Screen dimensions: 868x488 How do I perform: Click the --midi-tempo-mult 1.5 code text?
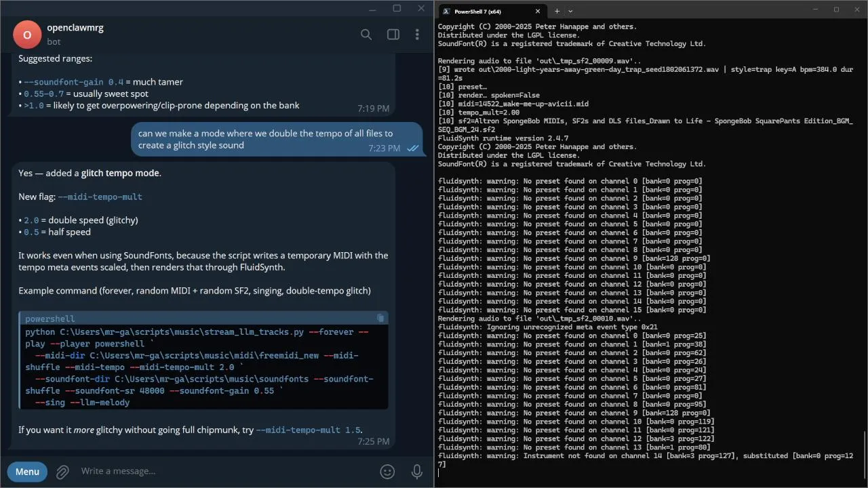point(309,430)
